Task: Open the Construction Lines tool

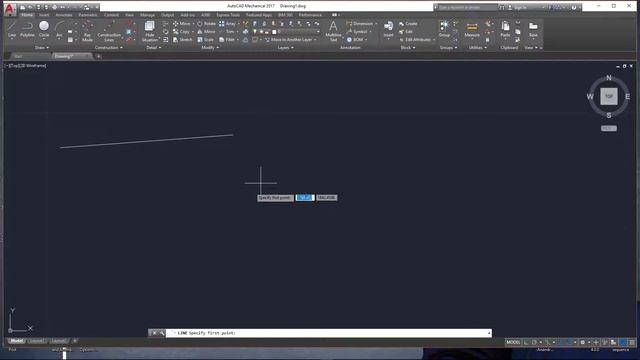Action: tap(109, 31)
